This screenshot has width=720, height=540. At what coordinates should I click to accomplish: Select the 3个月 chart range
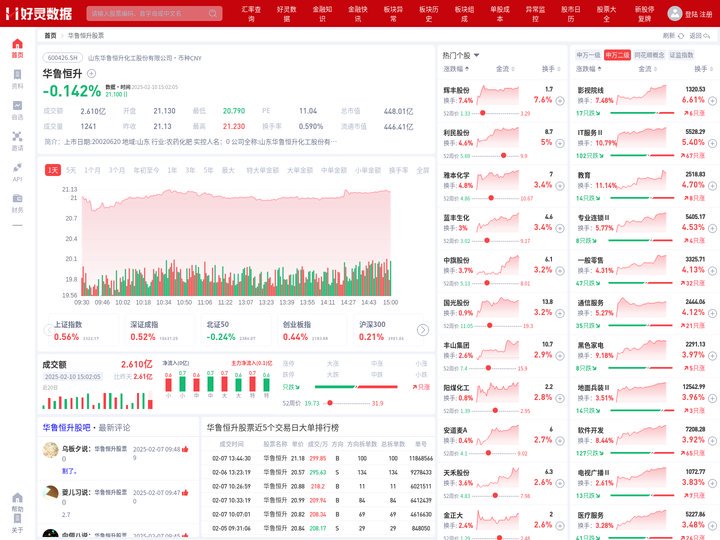(117, 170)
